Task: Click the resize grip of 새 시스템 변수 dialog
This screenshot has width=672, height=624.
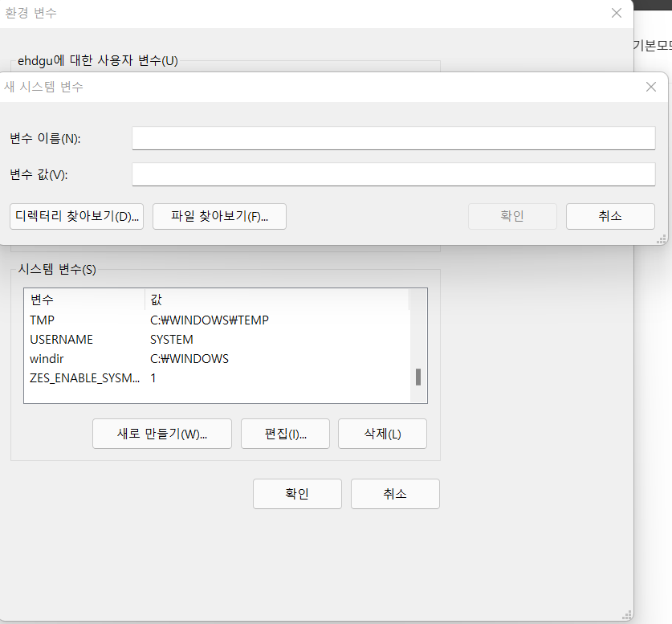Action: click(662, 239)
